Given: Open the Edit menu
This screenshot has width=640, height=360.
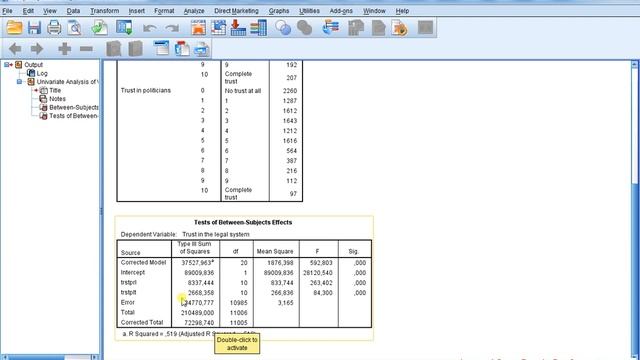Looking at the screenshot, I should [28, 11].
